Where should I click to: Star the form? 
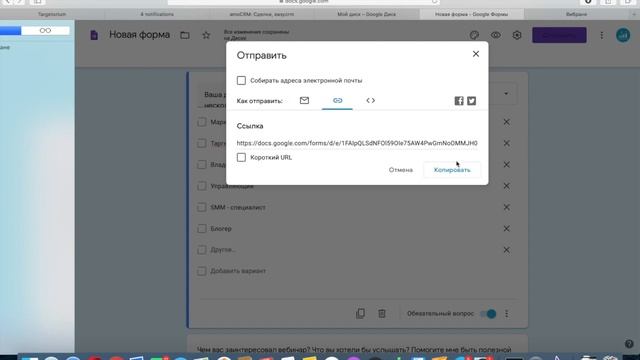pos(206,35)
